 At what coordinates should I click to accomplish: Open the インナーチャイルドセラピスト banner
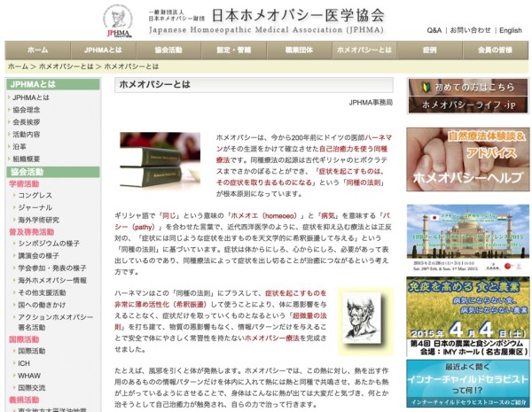click(x=468, y=383)
